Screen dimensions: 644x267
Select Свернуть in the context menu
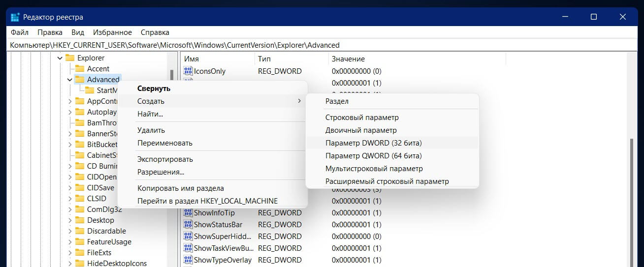[213, 89]
